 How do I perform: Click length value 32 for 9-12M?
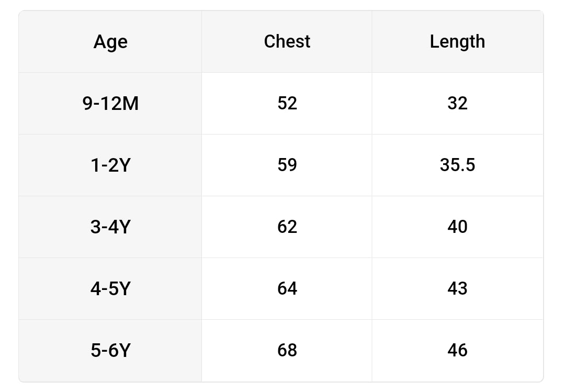[457, 104]
